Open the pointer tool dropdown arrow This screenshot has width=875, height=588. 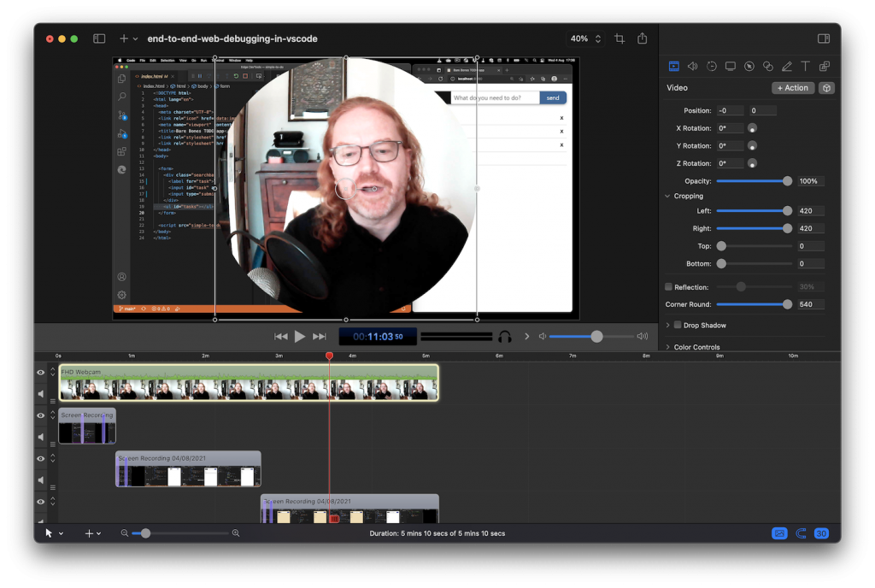tap(61, 534)
